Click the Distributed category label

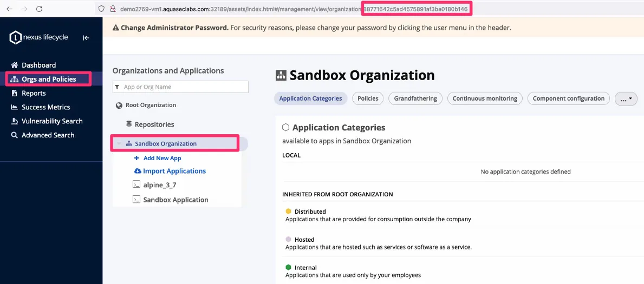click(310, 212)
